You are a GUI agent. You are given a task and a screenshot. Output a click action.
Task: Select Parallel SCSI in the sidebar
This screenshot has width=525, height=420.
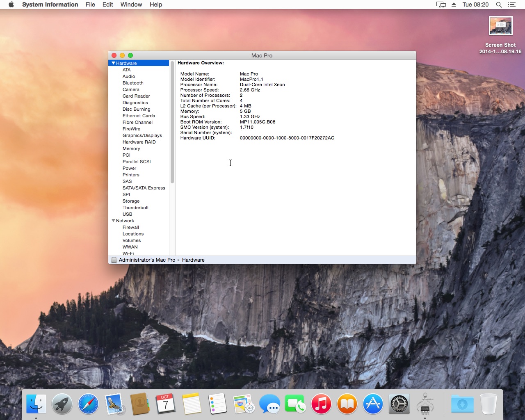(137, 162)
